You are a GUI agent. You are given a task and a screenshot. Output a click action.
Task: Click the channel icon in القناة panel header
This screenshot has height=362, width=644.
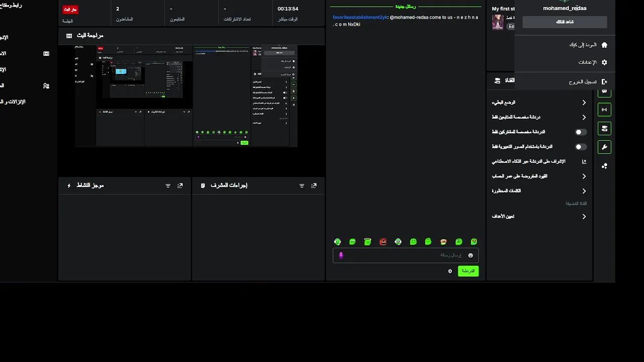click(498, 80)
